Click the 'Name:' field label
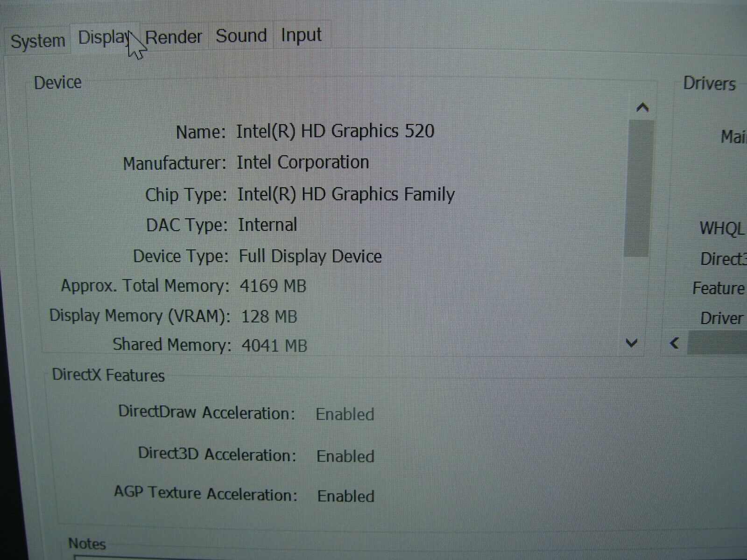 201,132
